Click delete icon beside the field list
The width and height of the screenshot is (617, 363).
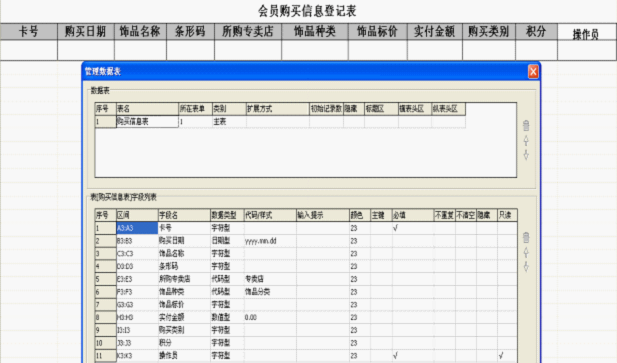click(x=526, y=237)
